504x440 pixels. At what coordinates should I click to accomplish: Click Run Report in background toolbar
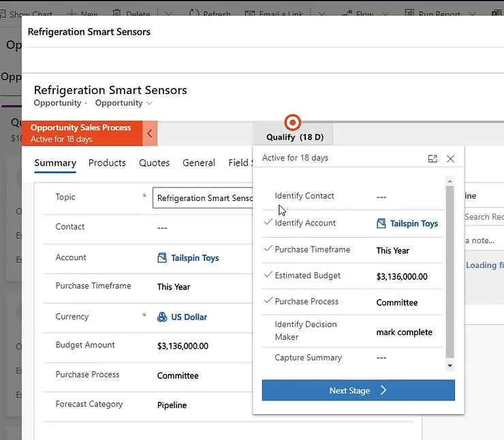point(432,14)
